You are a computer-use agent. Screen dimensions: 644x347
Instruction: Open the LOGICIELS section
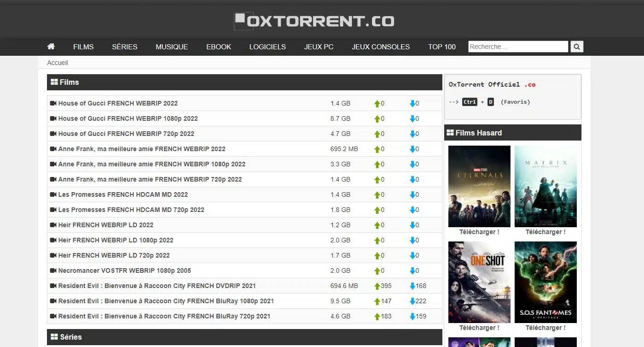point(267,47)
